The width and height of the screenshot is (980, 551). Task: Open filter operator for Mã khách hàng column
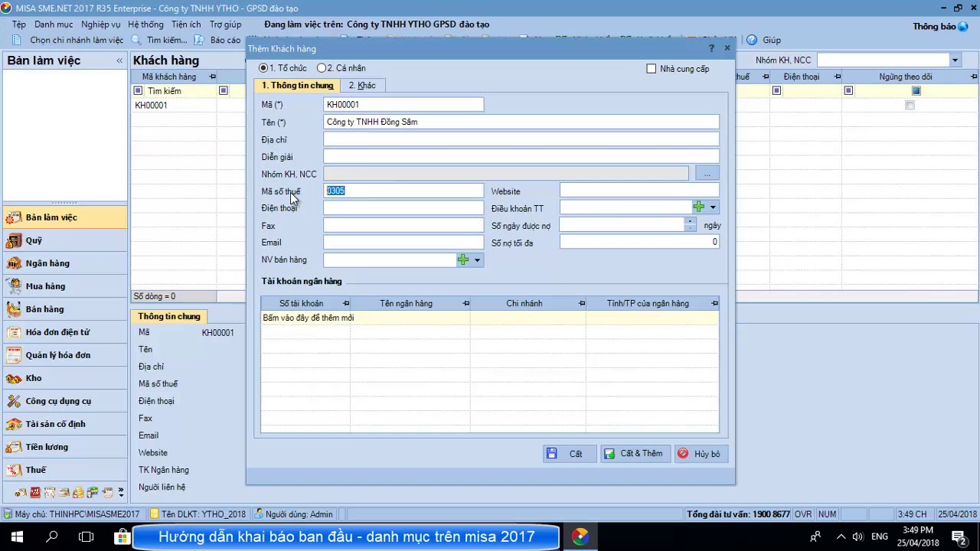tap(138, 91)
